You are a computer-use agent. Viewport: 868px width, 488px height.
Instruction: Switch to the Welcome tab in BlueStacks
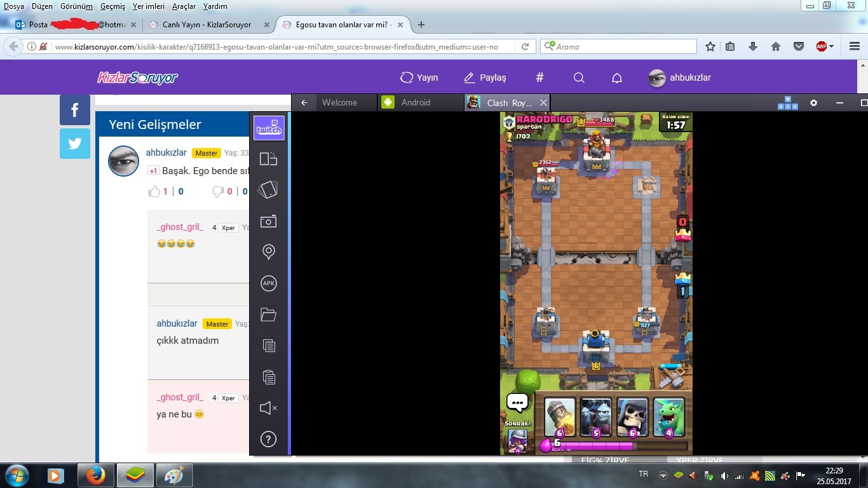[x=339, y=102]
